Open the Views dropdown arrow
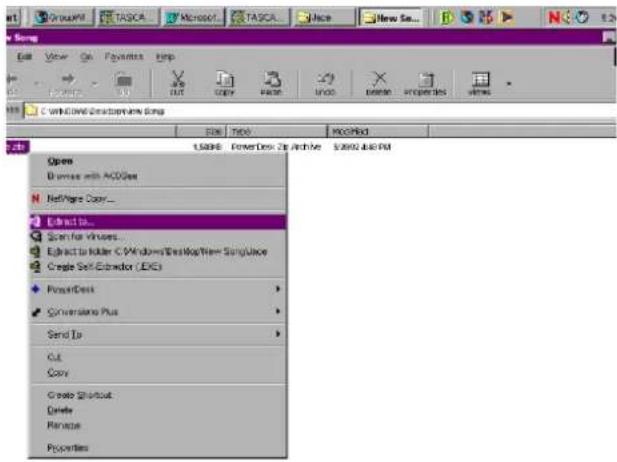 click(x=509, y=83)
